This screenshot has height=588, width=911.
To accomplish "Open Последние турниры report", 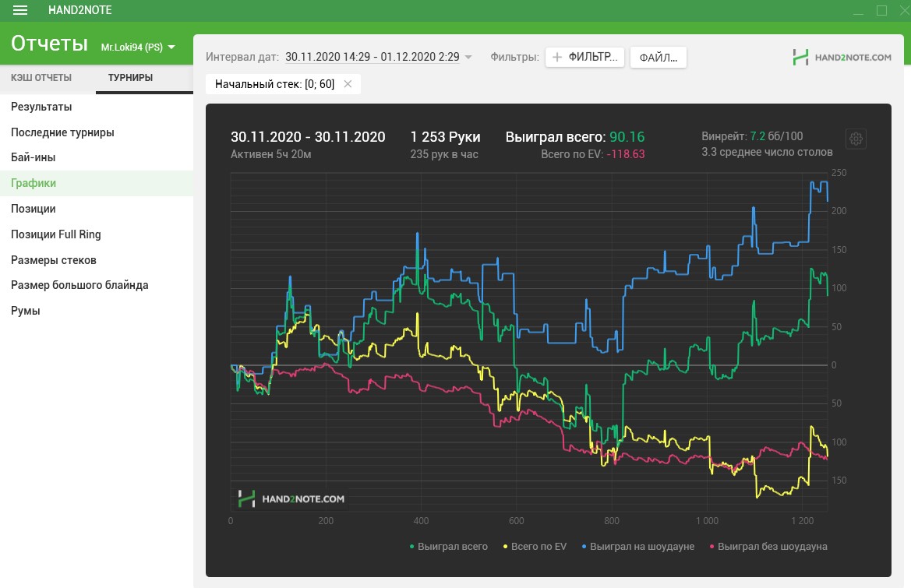I will (97, 132).
